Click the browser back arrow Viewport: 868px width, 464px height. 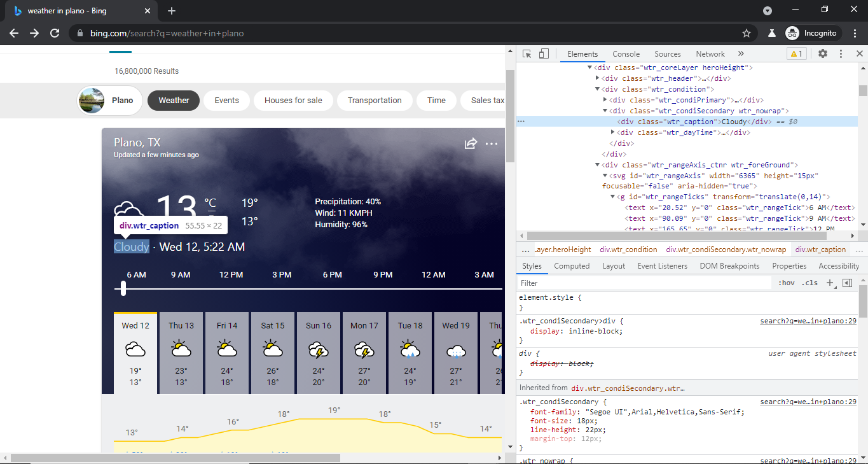tap(14, 33)
